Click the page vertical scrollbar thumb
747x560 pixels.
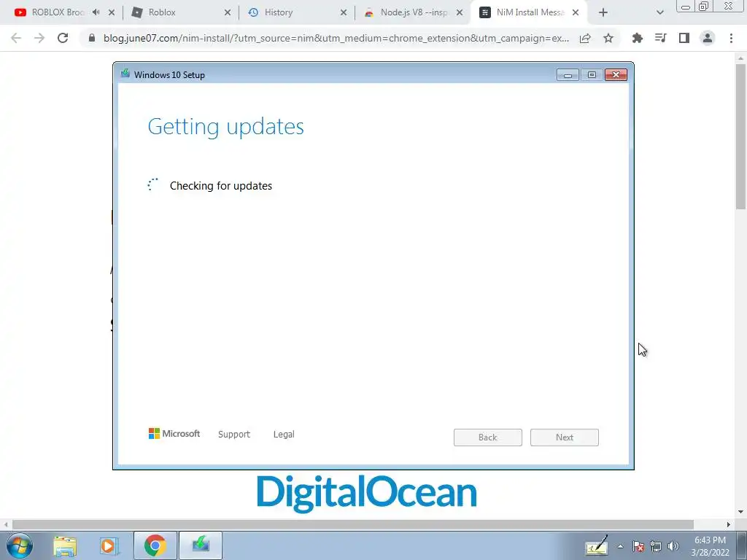coord(741,136)
